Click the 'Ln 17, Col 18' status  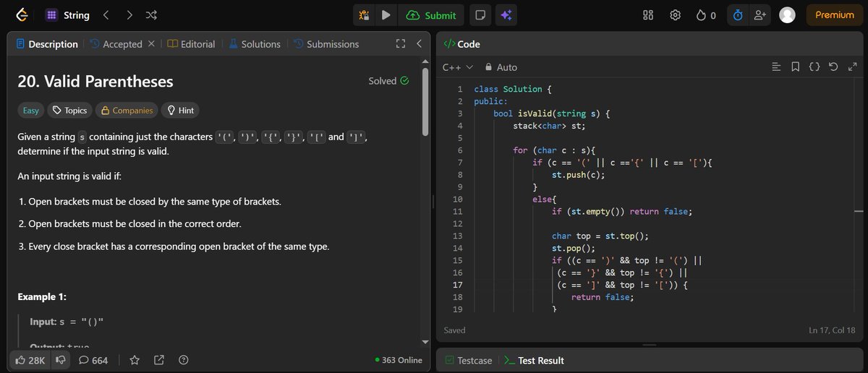point(833,330)
